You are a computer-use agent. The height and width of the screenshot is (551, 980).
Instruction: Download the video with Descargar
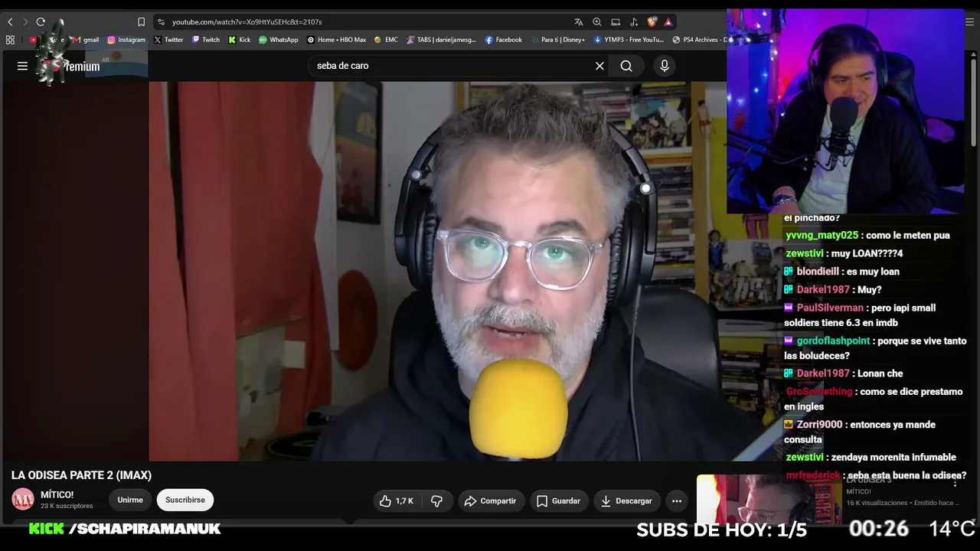(x=626, y=501)
